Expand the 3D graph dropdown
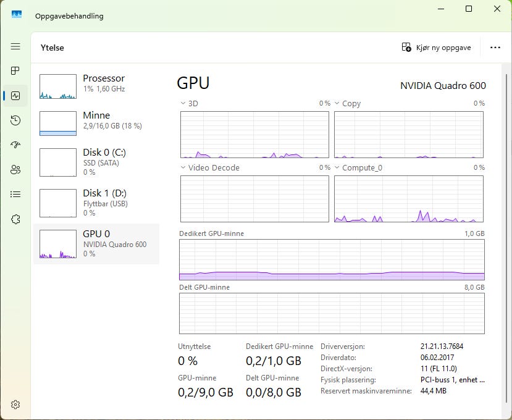512x420 pixels. [x=183, y=104]
